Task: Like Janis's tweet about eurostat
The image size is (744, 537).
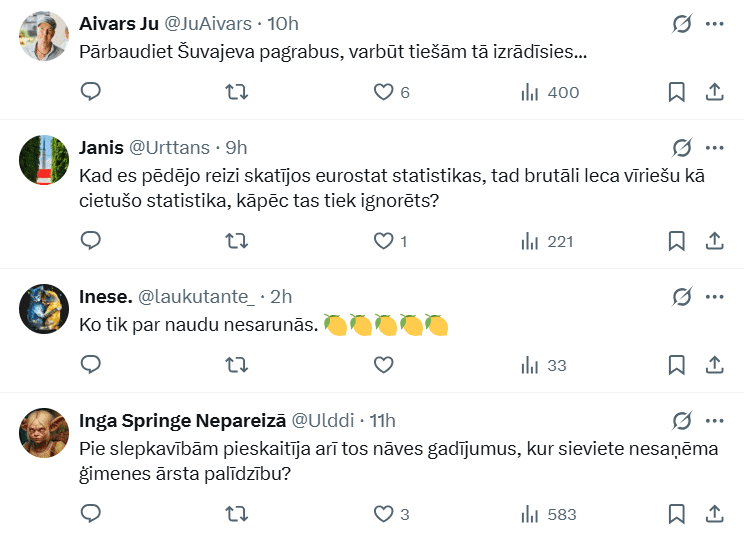Action: (x=383, y=241)
